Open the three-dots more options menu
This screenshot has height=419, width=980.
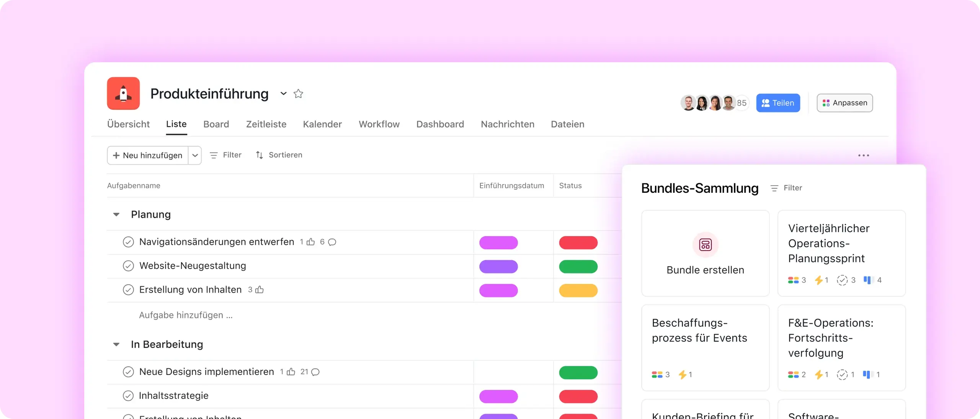pyautogui.click(x=863, y=155)
